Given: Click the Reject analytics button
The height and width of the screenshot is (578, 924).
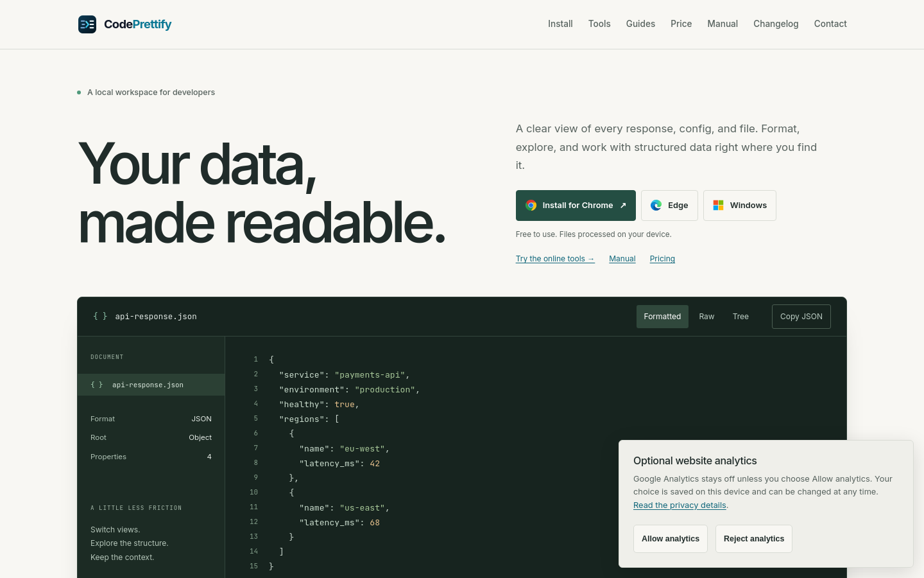Looking at the screenshot, I should [754, 539].
